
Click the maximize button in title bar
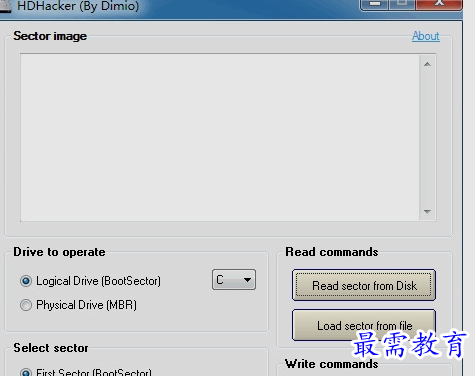[x=402, y=4]
